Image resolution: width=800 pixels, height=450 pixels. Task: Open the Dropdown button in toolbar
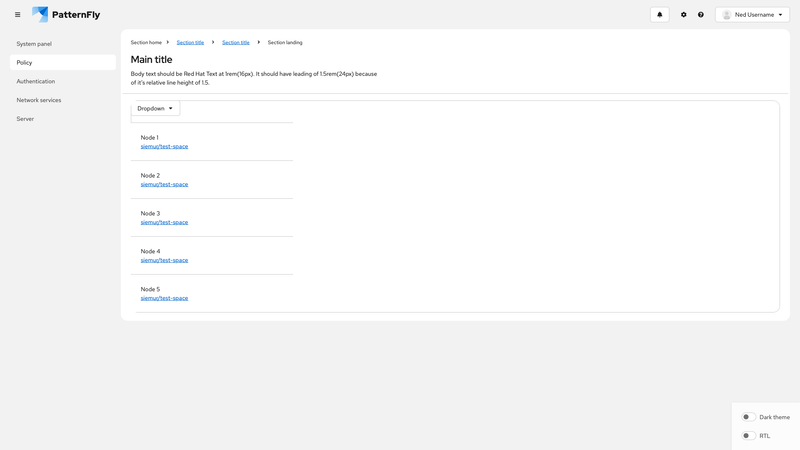tap(155, 108)
